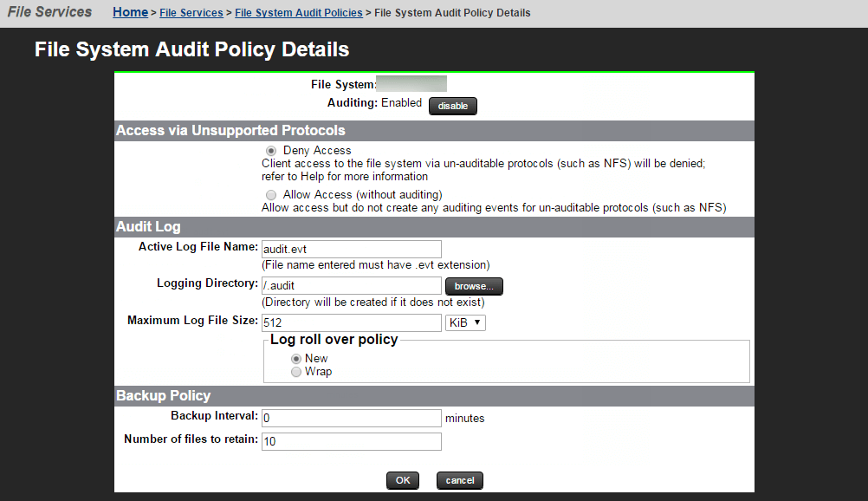868x501 pixels.
Task: Click the Maximum Log File Size field
Action: coord(351,322)
